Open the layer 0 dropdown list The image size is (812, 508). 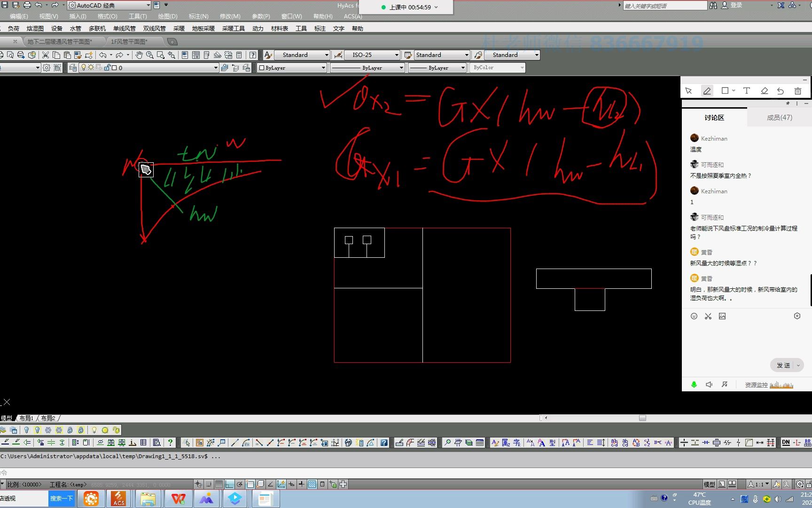click(x=148, y=68)
